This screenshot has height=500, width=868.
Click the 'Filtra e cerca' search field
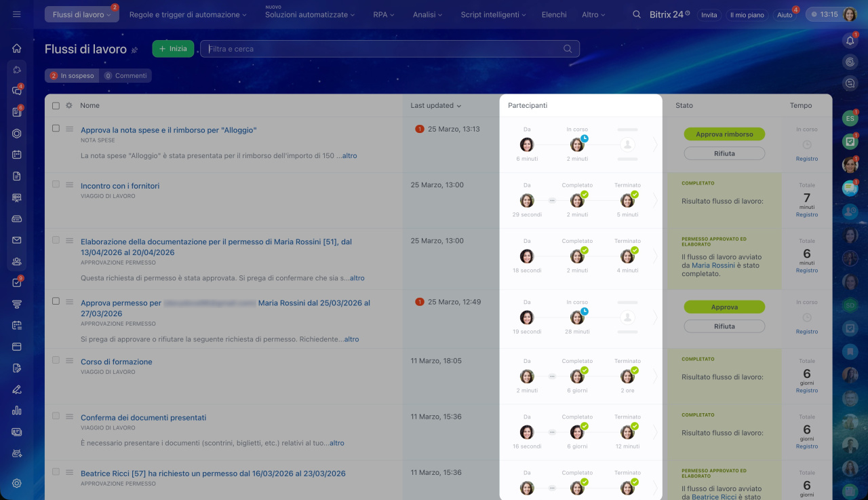(383, 49)
